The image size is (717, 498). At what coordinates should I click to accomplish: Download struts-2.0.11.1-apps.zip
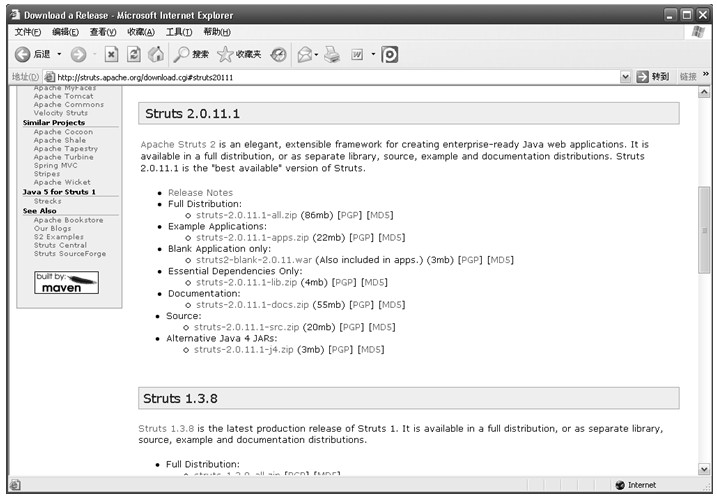(x=252, y=237)
